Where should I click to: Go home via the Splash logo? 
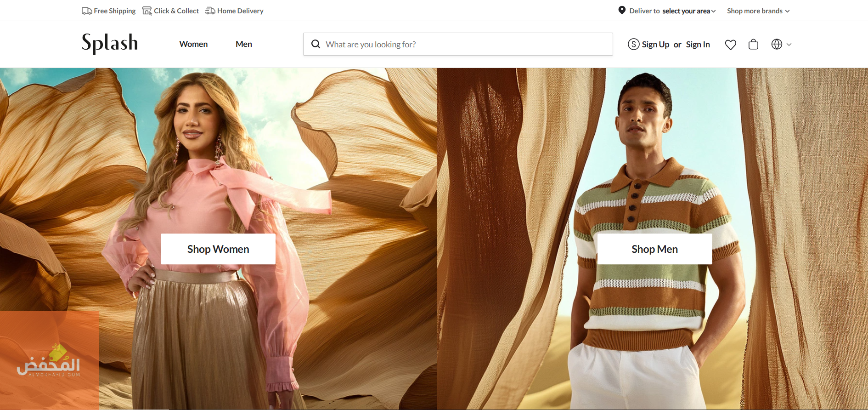point(110,43)
